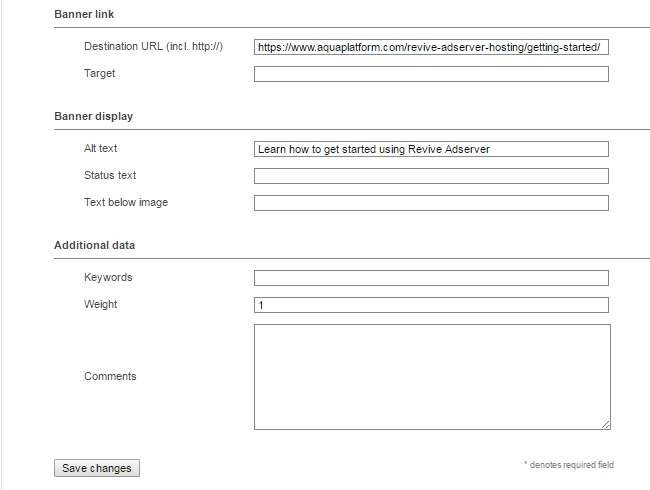Click the Text below image label
Viewport: 650px width, 490px height.
point(126,202)
